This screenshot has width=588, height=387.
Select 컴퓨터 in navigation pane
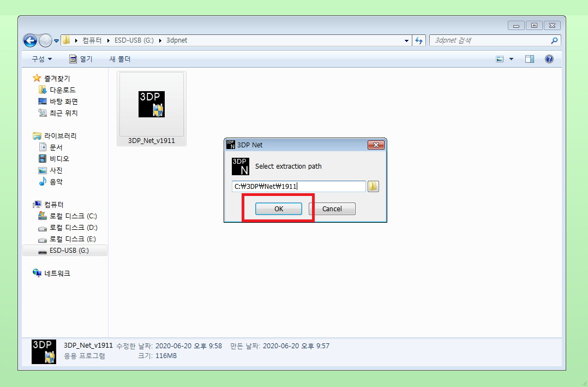click(x=53, y=205)
